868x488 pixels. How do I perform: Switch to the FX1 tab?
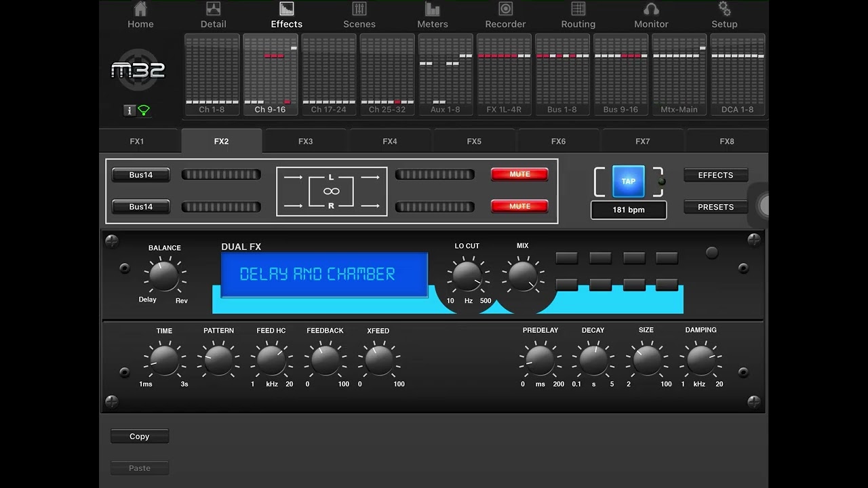click(x=137, y=141)
